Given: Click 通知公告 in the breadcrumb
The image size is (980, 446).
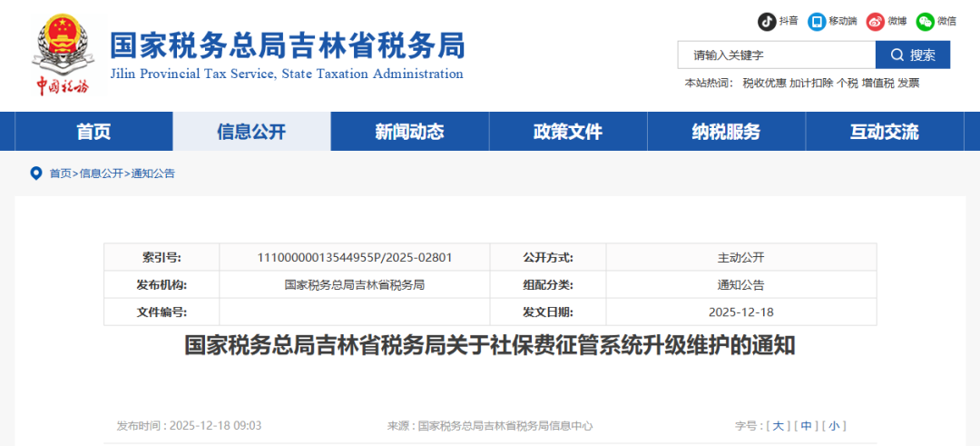Looking at the screenshot, I should click(153, 173).
